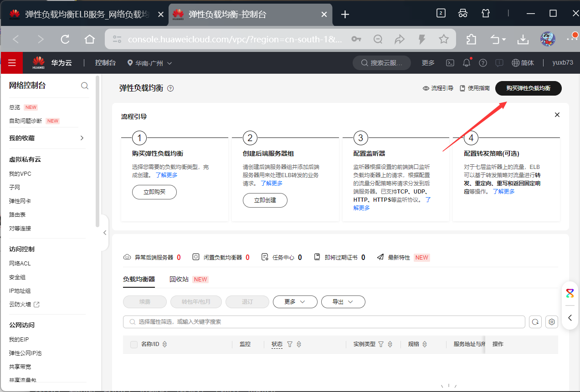Open 异常后端服务器 counter
The width and height of the screenshot is (580, 392).
pos(152,257)
